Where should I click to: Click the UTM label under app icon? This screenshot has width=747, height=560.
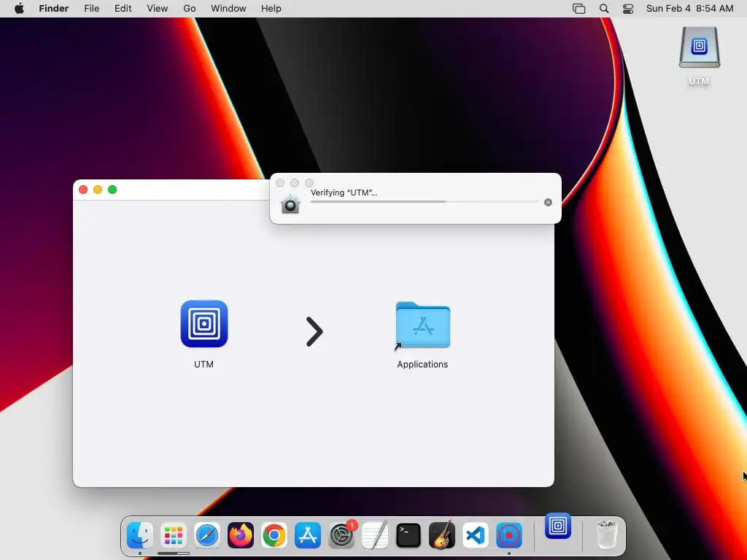pyautogui.click(x=204, y=365)
